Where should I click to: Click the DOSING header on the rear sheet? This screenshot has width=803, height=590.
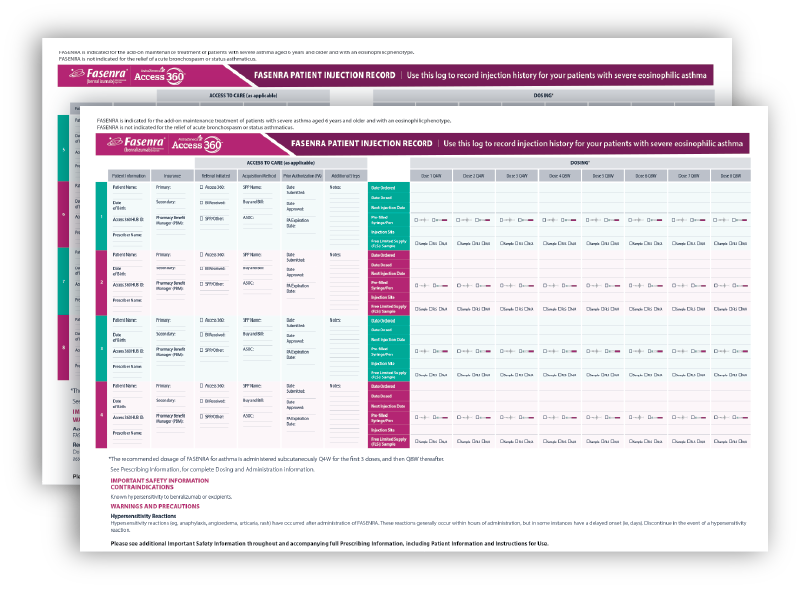tap(543, 95)
